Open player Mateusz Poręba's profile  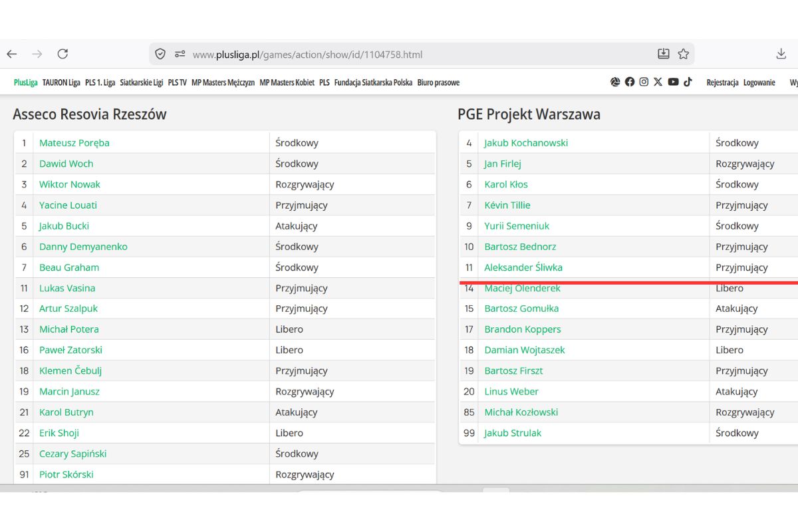(74, 143)
